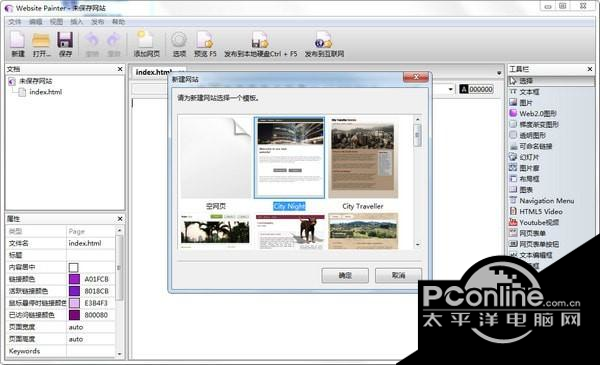Click the template list scroll down arrow

click(417, 244)
